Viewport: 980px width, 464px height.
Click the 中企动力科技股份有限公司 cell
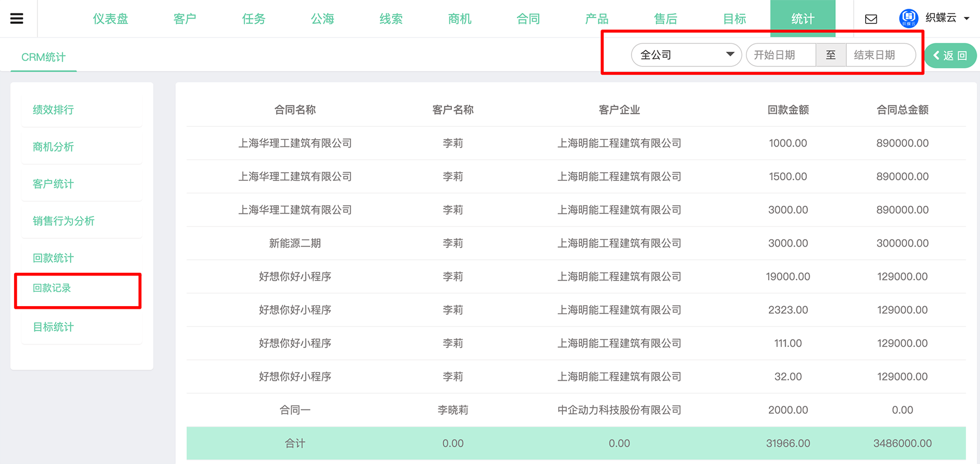(x=620, y=410)
